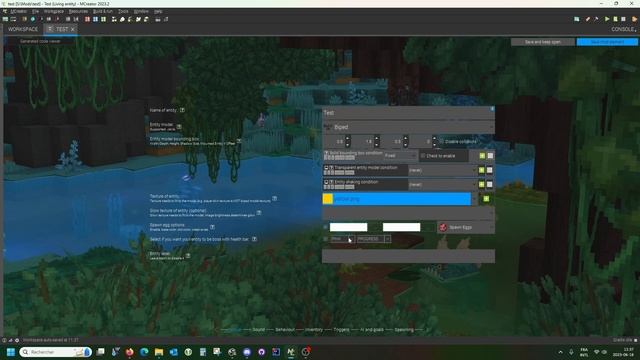The image size is (640, 360).
Task: Open transparent entity model condition procedure dropdown
Action: click(x=443, y=170)
